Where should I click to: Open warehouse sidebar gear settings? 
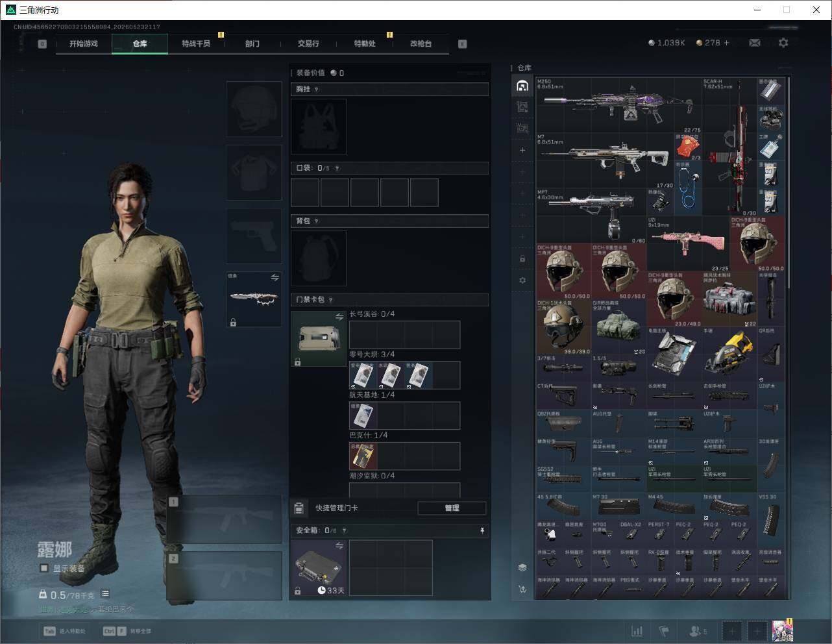click(522, 280)
